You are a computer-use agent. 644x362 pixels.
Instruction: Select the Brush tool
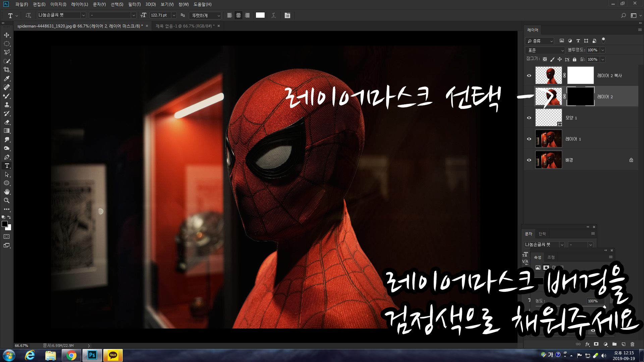click(x=7, y=96)
